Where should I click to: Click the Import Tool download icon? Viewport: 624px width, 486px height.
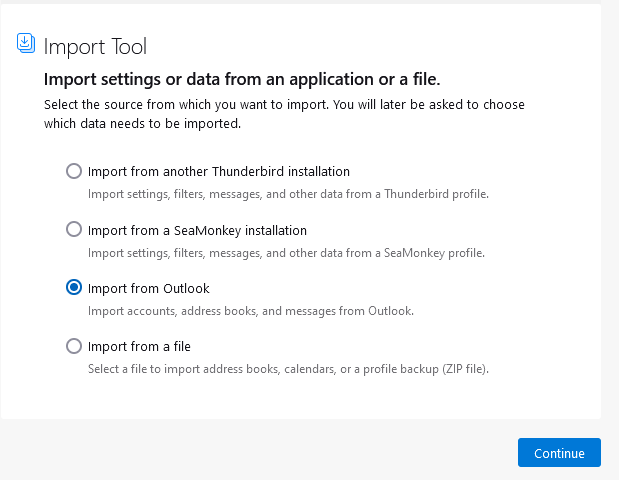(x=26, y=43)
